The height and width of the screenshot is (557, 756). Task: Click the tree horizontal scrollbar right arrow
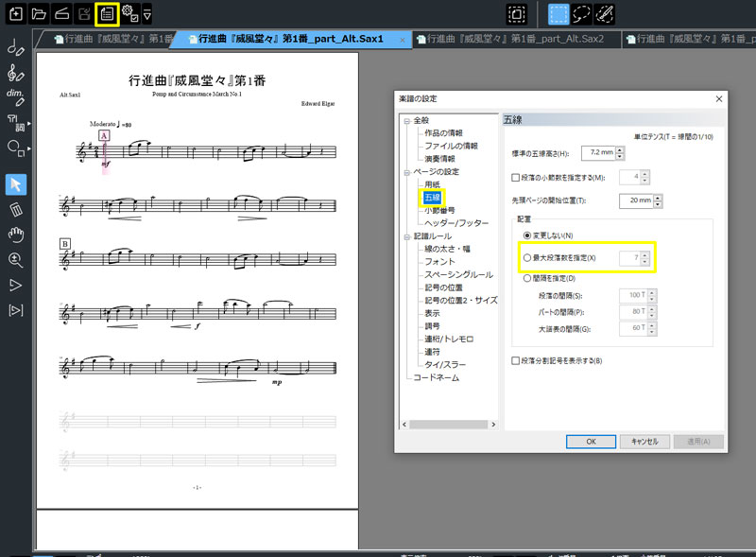(x=492, y=425)
